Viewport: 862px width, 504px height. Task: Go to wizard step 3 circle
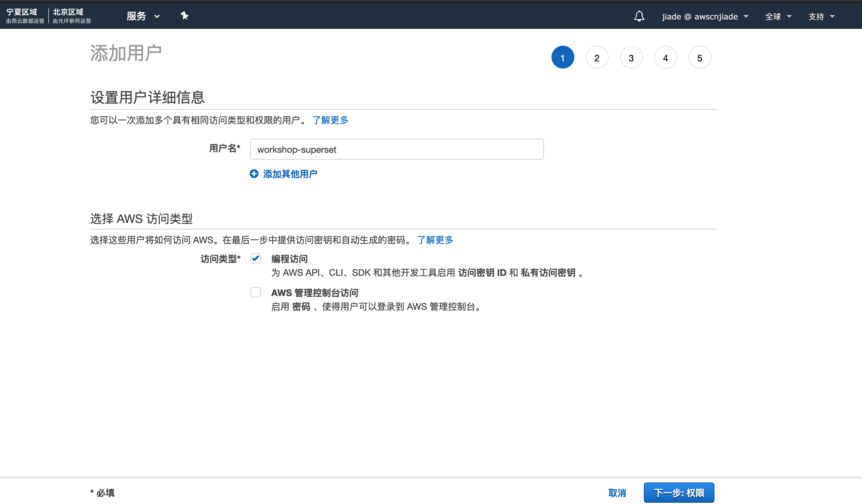pyautogui.click(x=631, y=57)
